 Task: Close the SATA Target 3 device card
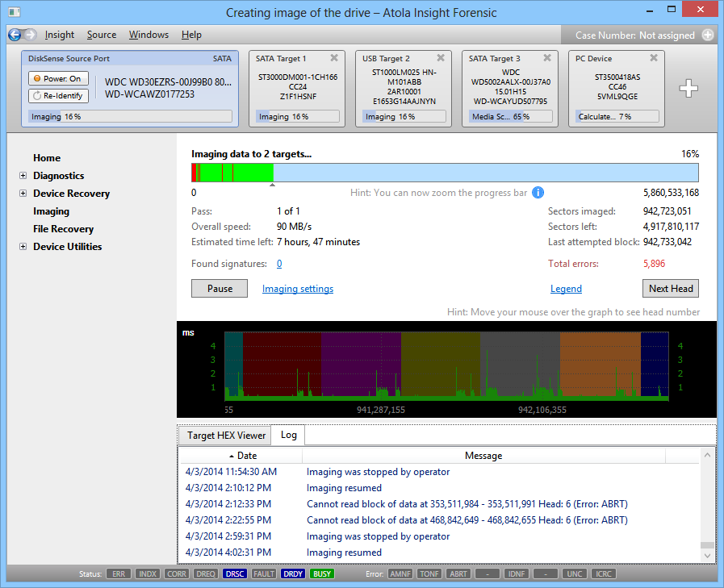547,58
